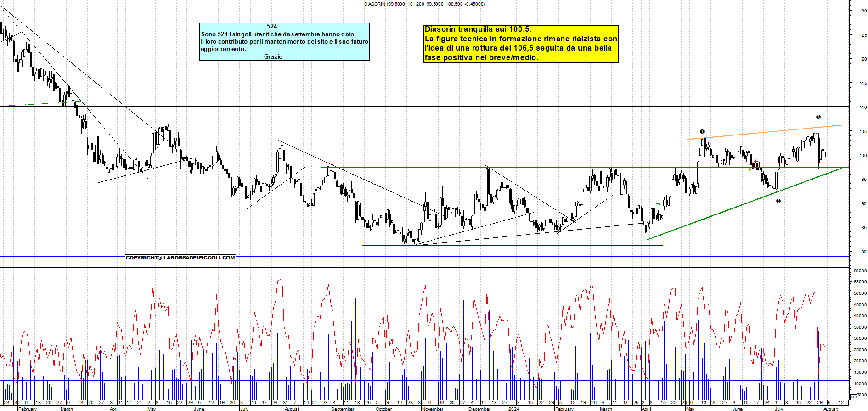The height and width of the screenshot is (411, 868).
Task: Click the price axis label 105
Action: (863, 131)
